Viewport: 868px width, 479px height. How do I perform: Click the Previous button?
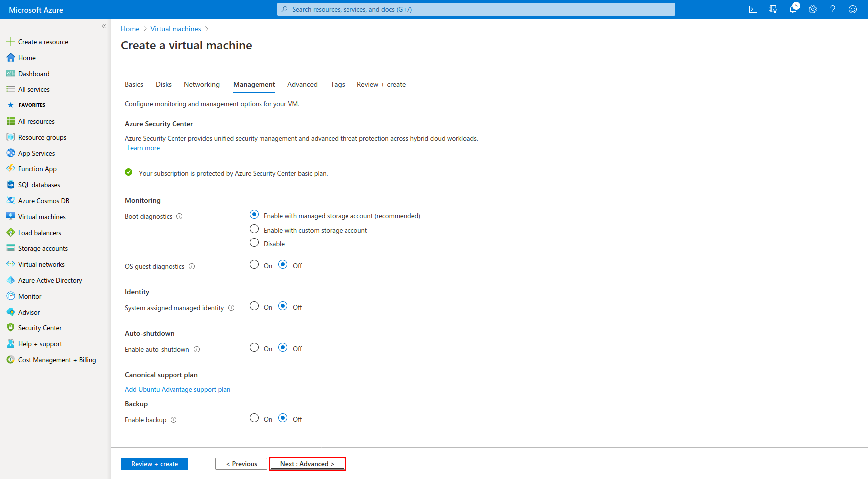241,464
